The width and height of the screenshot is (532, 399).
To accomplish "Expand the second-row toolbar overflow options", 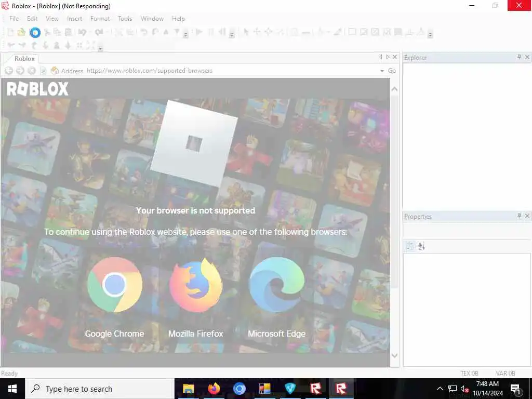I will click(x=100, y=48).
